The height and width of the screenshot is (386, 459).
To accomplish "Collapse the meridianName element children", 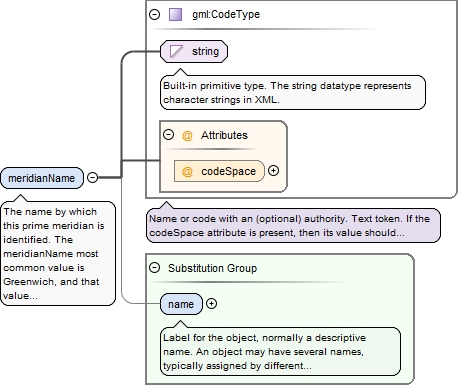I will 92,177.
